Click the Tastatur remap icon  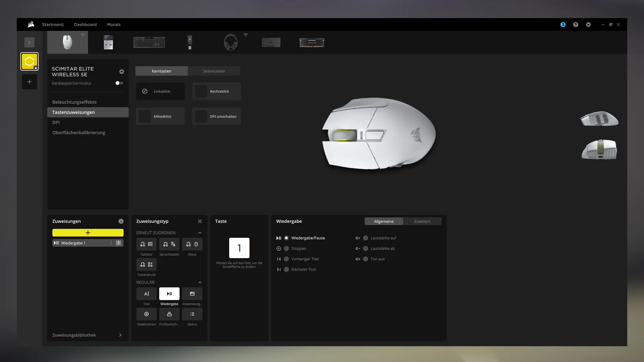coord(146,244)
